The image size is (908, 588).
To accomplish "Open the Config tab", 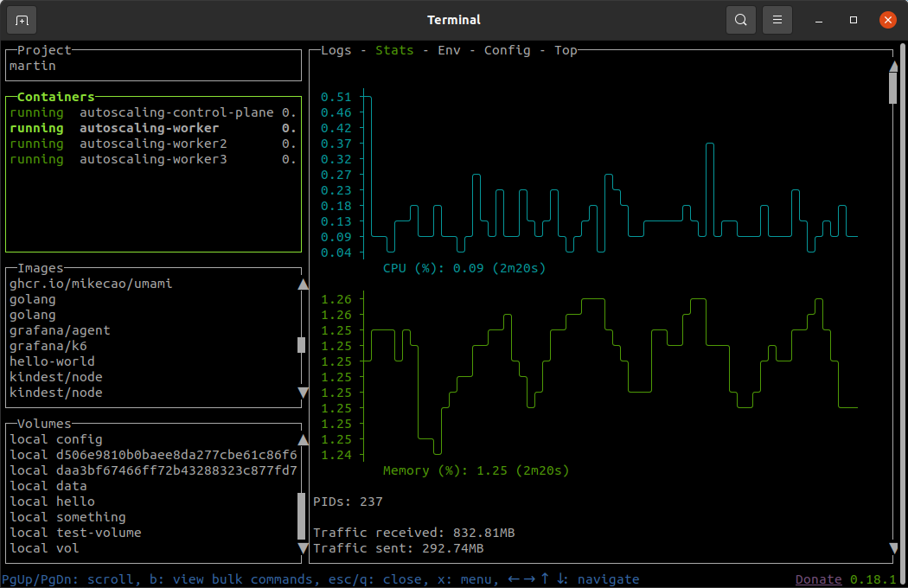I will click(507, 50).
